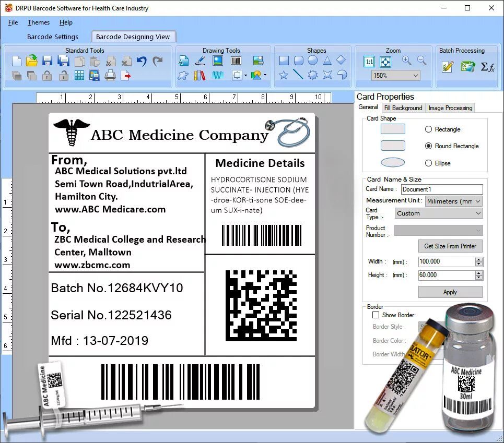Enable the Show Border checkbox
504x443 pixels.
tap(376, 315)
